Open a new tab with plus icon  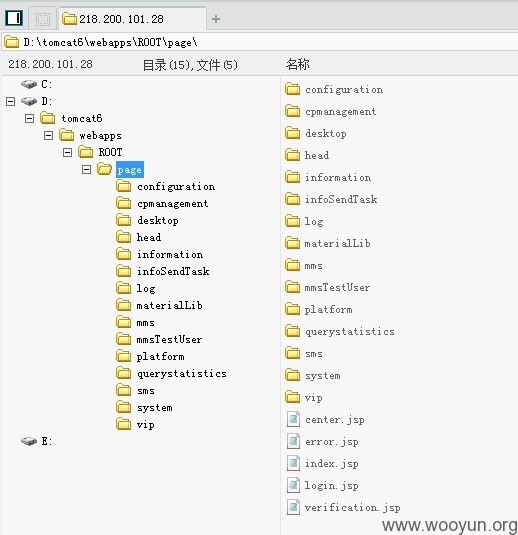pos(216,19)
